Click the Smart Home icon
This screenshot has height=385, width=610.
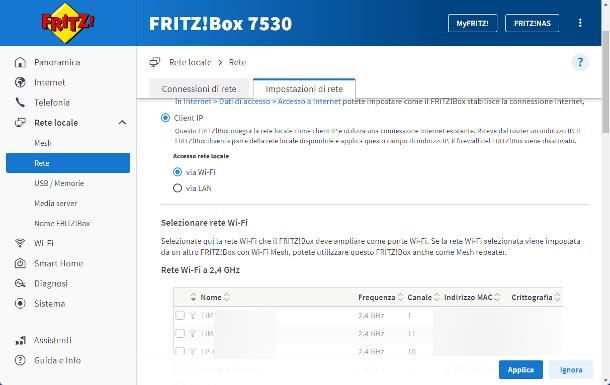(x=20, y=263)
